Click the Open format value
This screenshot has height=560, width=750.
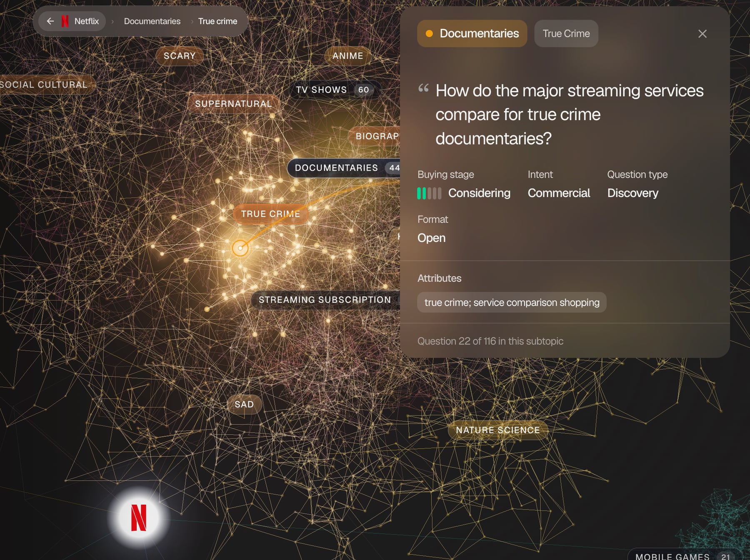pos(431,238)
